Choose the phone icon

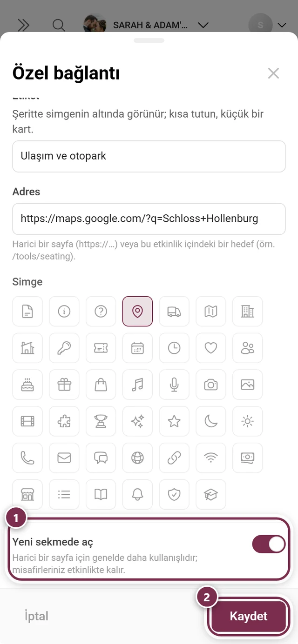(27, 458)
